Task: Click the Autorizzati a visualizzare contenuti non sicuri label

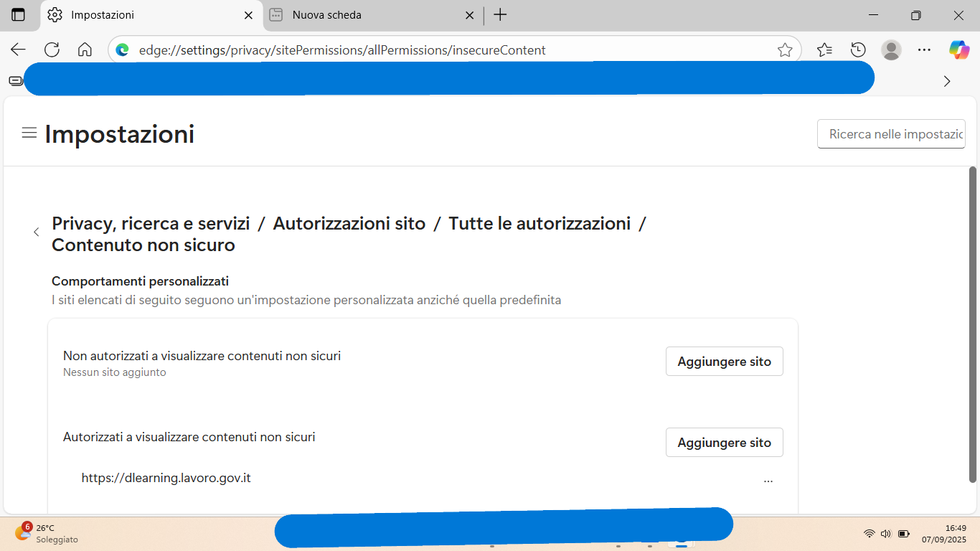Action: coord(189,436)
